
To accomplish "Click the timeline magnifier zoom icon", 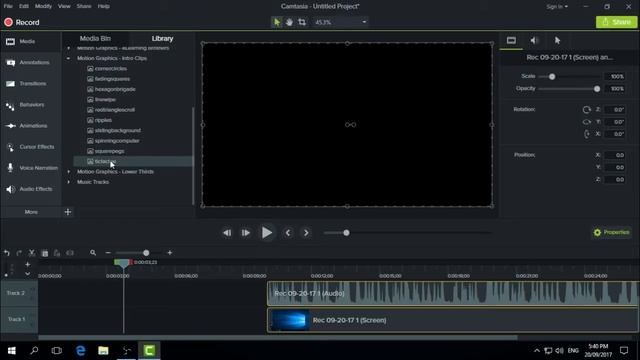I will 93,253.
